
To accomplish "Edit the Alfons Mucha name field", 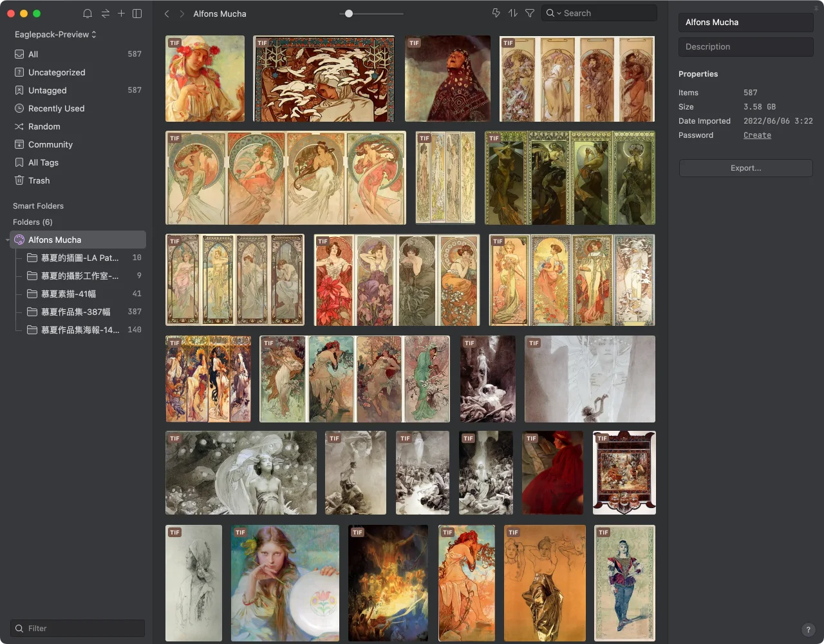I will coord(745,22).
